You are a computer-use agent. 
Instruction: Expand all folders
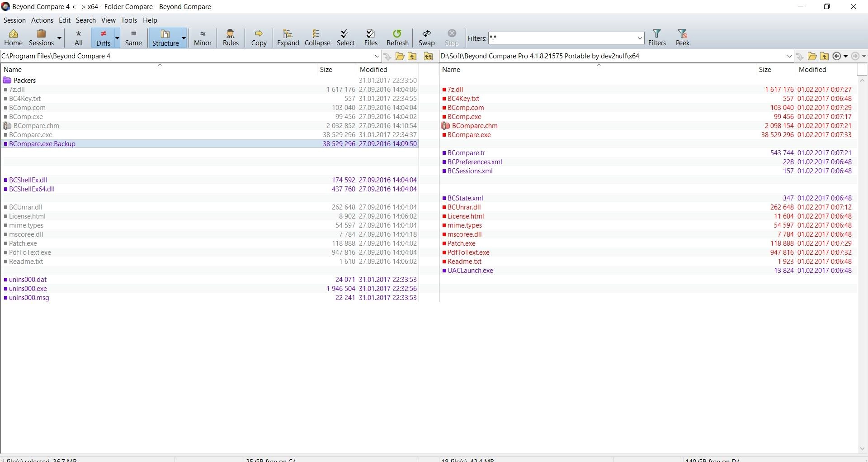pyautogui.click(x=288, y=38)
